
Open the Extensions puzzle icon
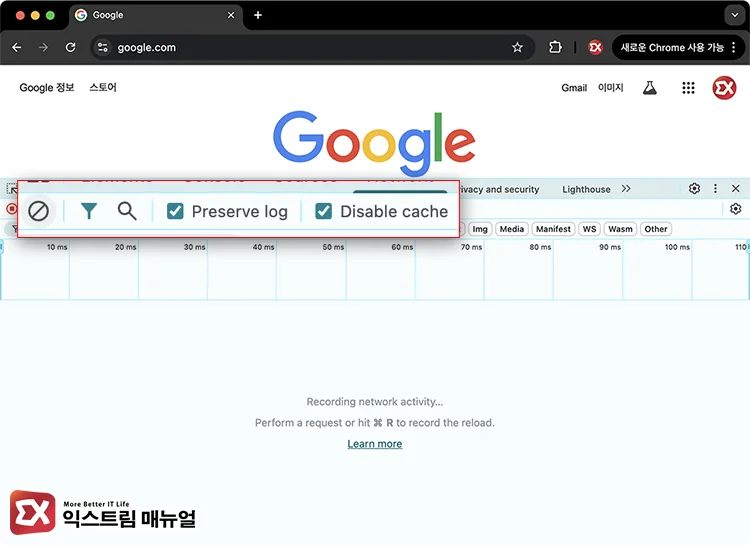(x=555, y=47)
